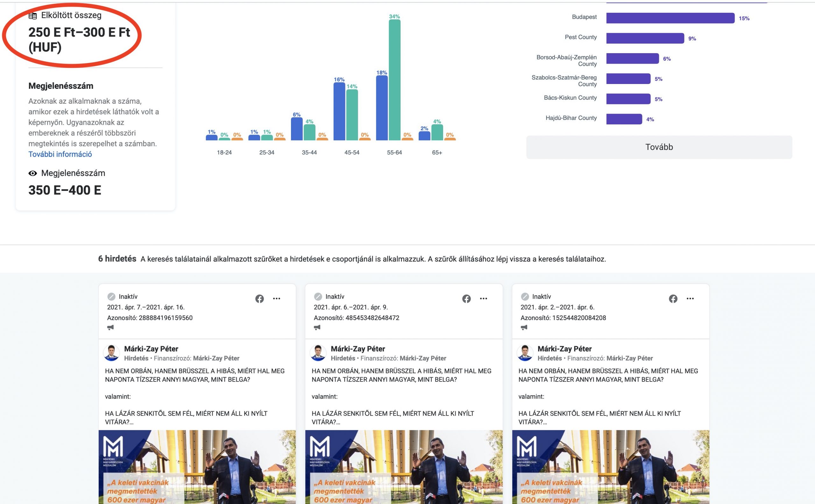Click the bold Megjelenésszám heading
The width and height of the screenshot is (815, 504).
click(x=61, y=86)
